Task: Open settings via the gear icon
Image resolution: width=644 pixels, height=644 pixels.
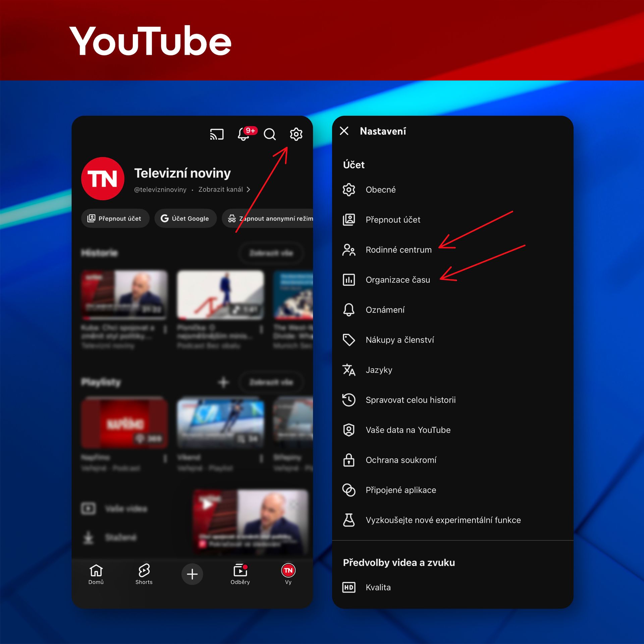Action: [296, 134]
